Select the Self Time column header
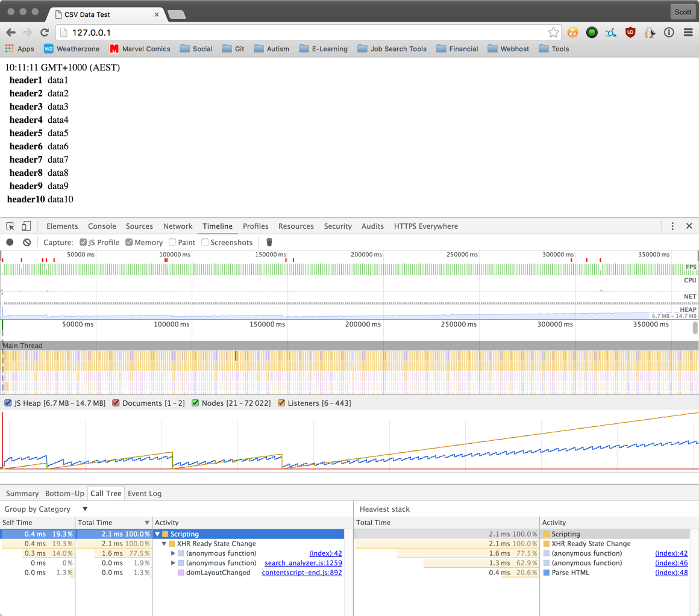699x616 pixels. pos(37,523)
